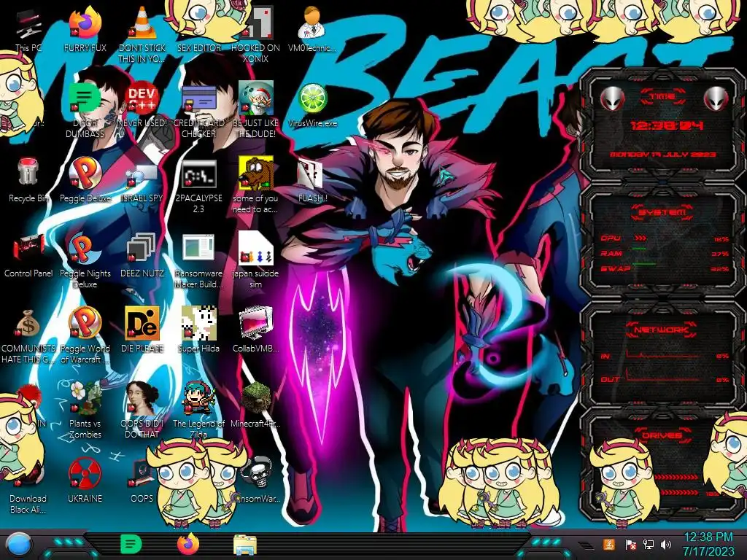The width and height of the screenshot is (747, 560).
Task: Select the UKRAINE radiation symbol shortcut
Action: [x=85, y=481]
